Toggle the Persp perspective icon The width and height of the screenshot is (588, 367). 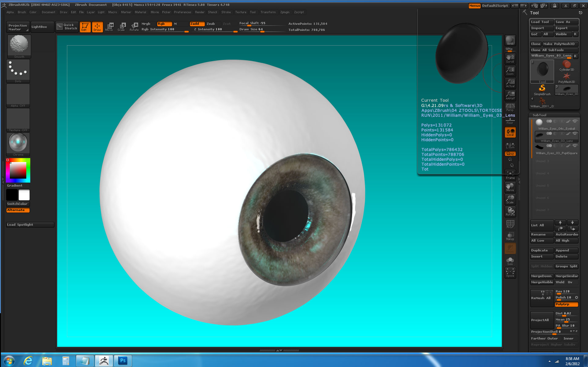tap(510, 107)
